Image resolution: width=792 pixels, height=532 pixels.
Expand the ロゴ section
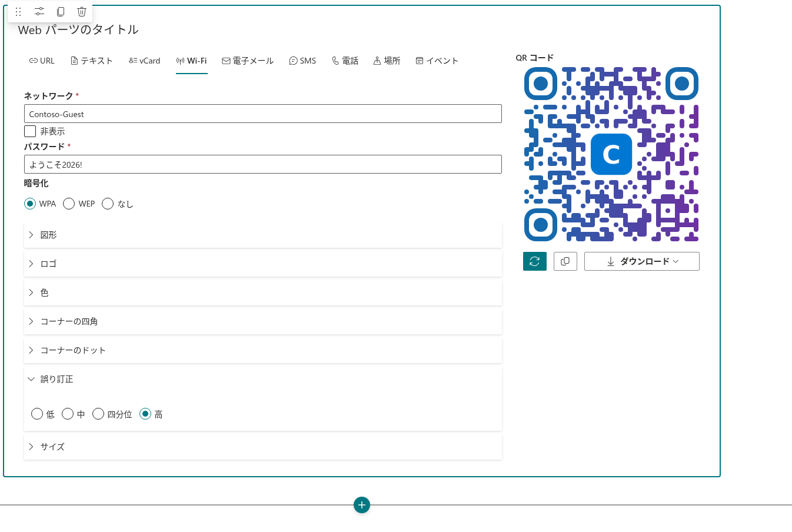coord(263,264)
